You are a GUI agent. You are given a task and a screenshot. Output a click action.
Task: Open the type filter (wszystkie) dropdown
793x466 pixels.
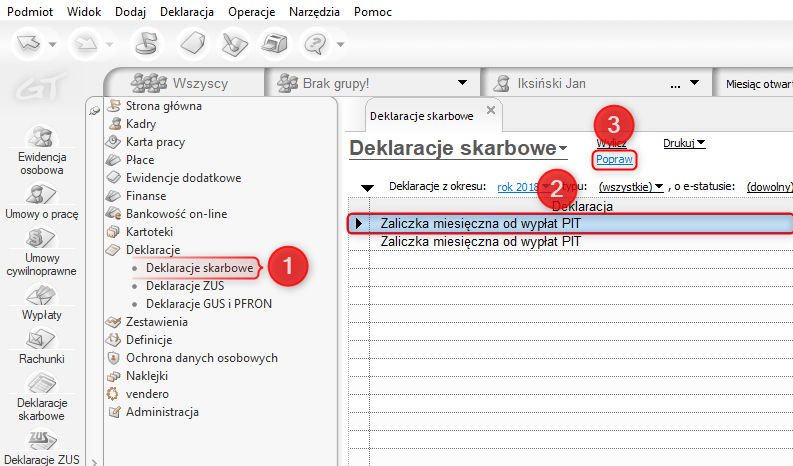click(631, 187)
